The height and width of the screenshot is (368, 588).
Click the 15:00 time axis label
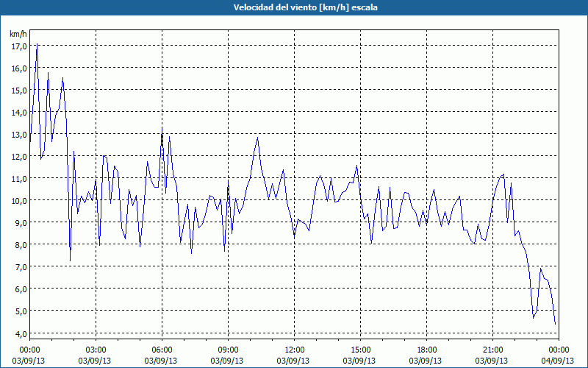tap(360, 350)
